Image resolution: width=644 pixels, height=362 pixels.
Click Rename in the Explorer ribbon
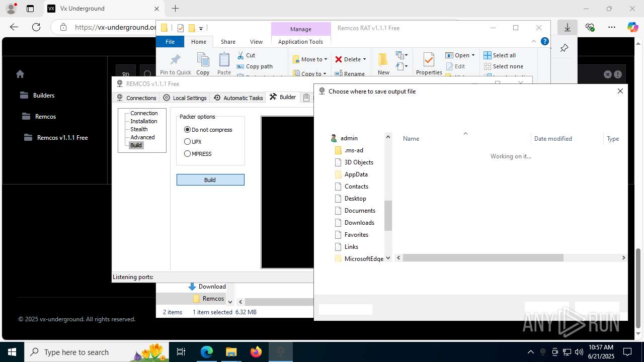coord(350,73)
